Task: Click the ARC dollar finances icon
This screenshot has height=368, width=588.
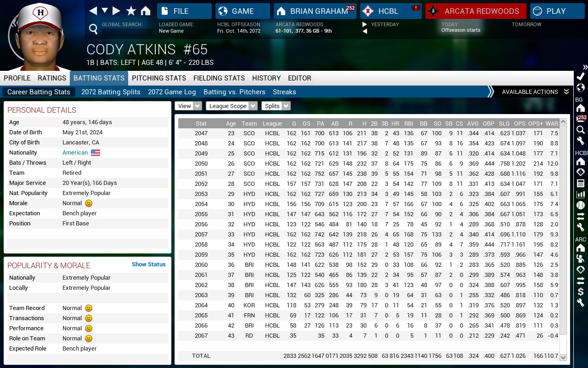Action: pyautogui.click(x=581, y=292)
